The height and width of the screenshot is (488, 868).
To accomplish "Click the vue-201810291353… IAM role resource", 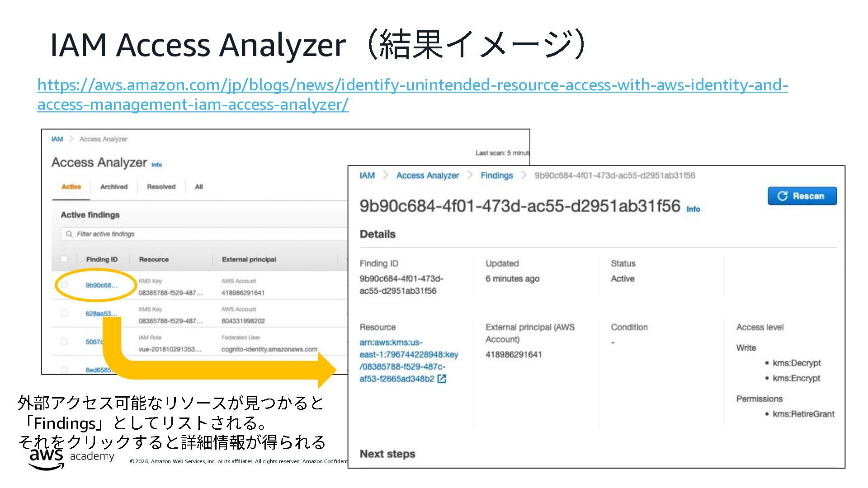I will click(x=170, y=349).
